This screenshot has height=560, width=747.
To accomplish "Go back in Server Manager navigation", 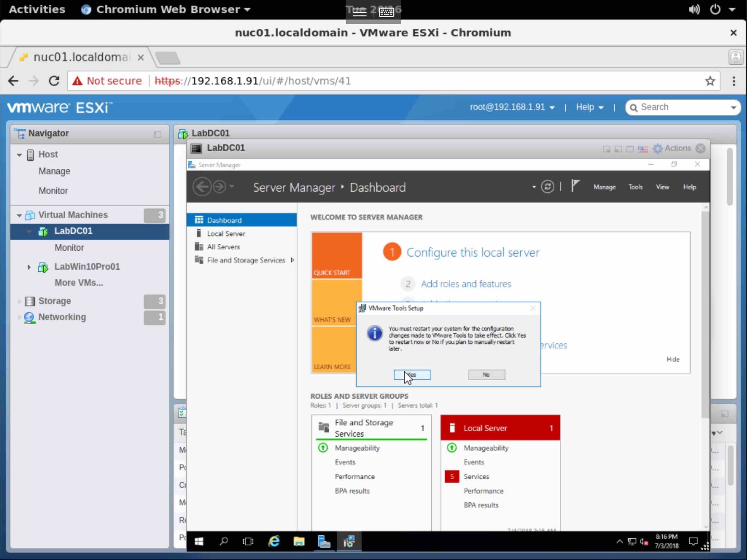I will click(202, 186).
